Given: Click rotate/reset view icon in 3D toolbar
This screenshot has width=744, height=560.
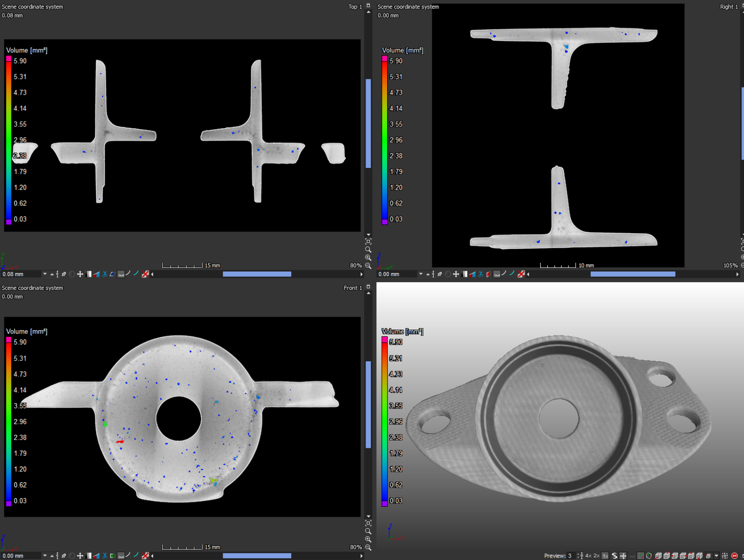Looking at the screenshot, I should (614, 556).
